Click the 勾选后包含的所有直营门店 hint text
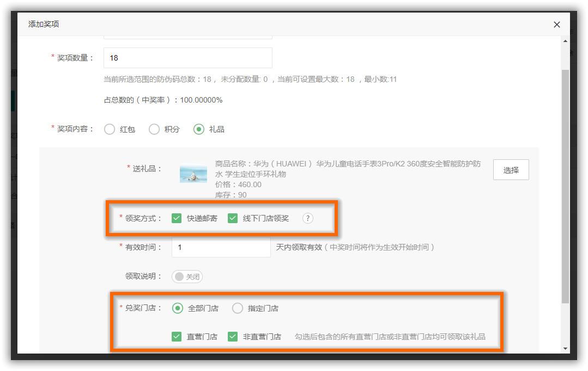Viewport: 588px width, 371px height. pos(390,337)
